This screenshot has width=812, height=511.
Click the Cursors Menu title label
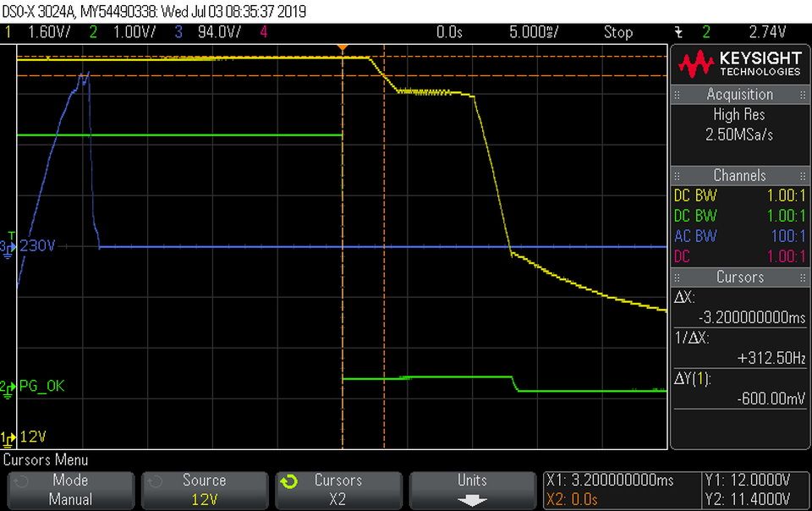[46, 459]
